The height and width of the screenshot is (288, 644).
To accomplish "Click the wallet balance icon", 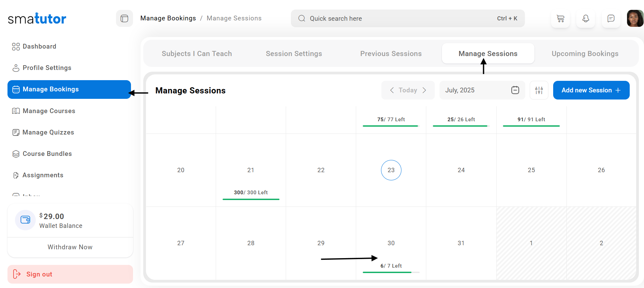I will (25, 220).
